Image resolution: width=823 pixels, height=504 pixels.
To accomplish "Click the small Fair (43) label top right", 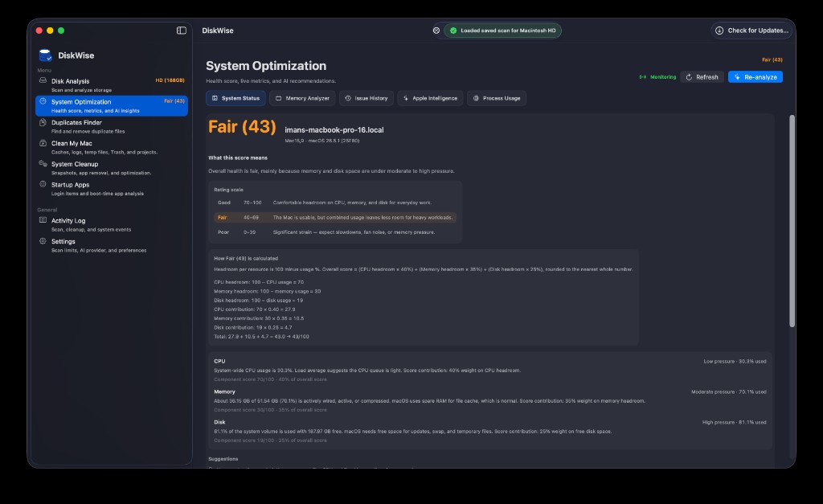I will coord(772,59).
